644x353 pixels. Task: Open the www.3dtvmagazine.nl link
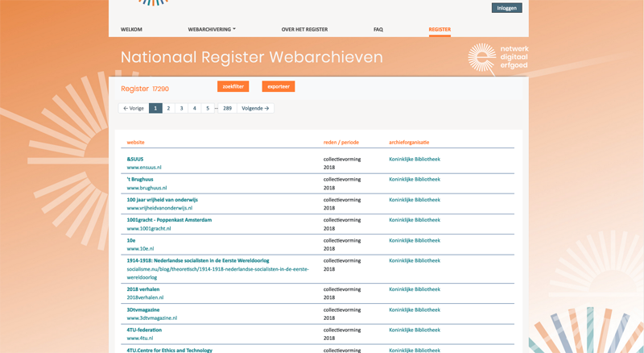pos(152,318)
